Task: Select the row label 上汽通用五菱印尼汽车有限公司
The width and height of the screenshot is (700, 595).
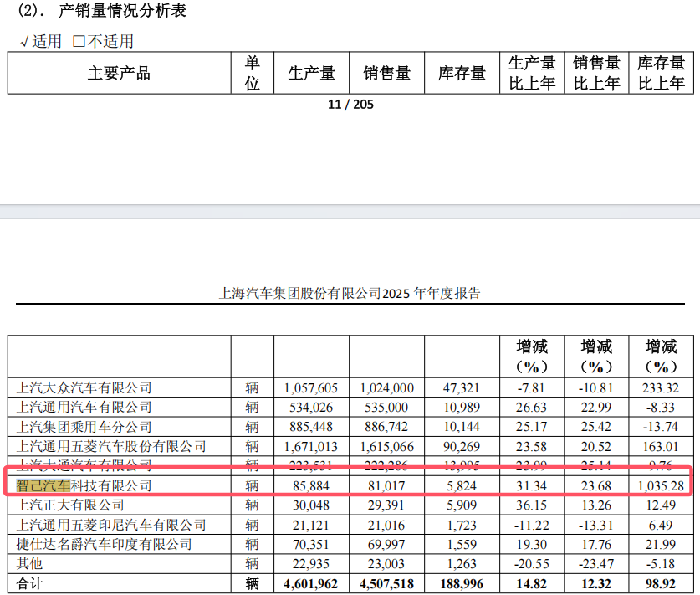Action: click(111, 525)
